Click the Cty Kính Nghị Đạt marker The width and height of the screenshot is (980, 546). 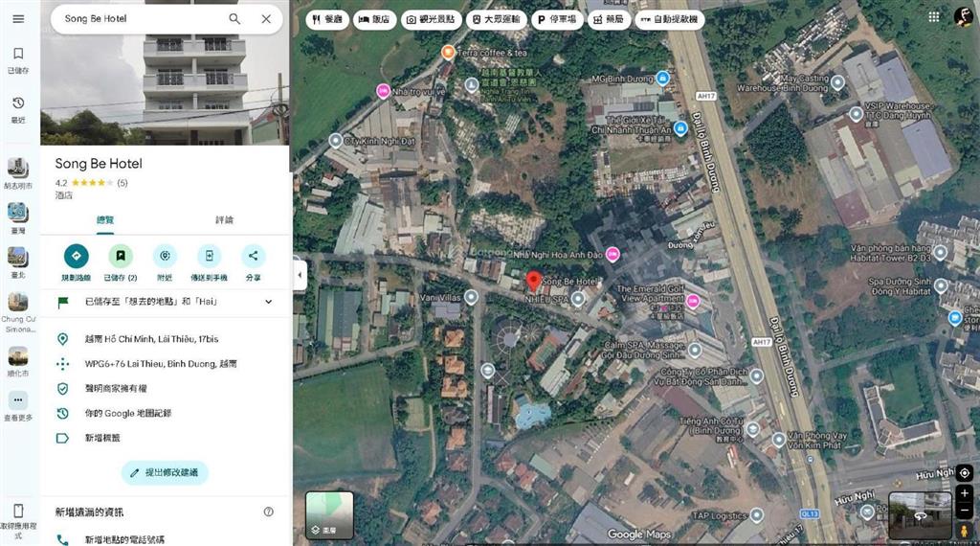336,141
